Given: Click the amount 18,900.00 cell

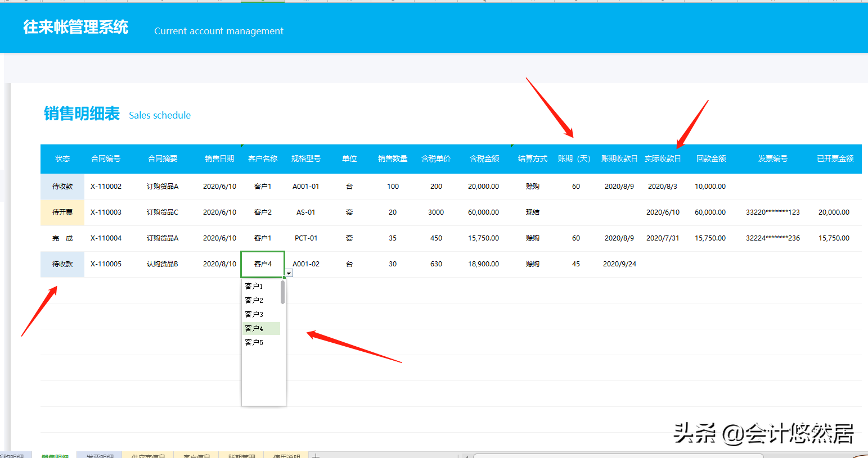Looking at the screenshot, I should tap(484, 264).
